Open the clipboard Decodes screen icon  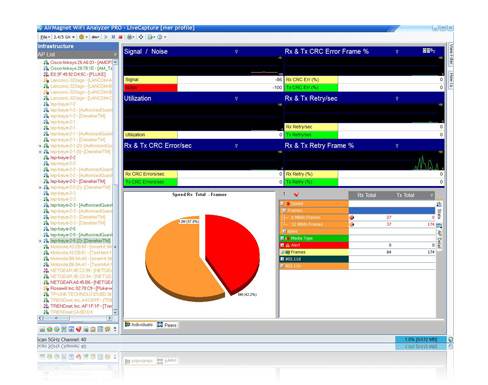93,329
